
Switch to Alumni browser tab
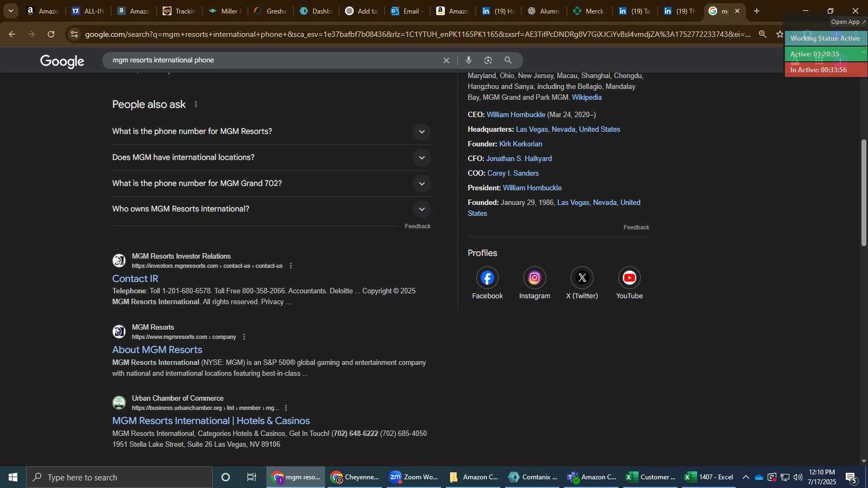tap(544, 11)
